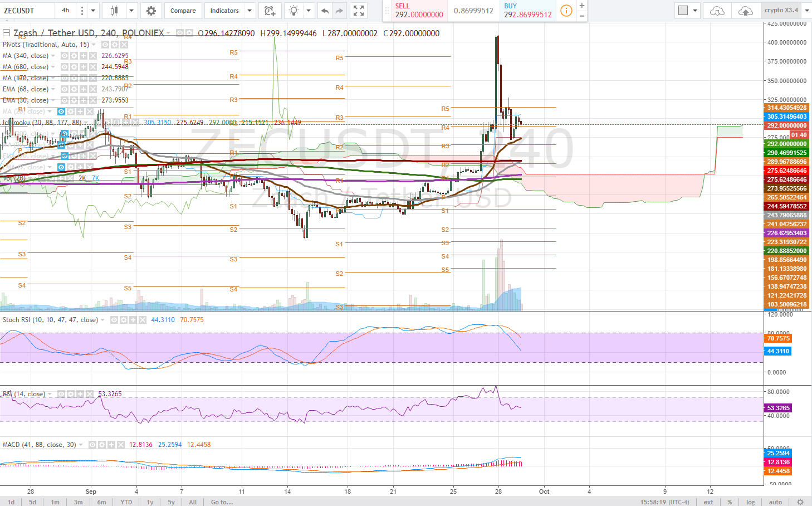Open chart properties gear in top toolbar
The image size is (812, 506).
(x=151, y=11)
